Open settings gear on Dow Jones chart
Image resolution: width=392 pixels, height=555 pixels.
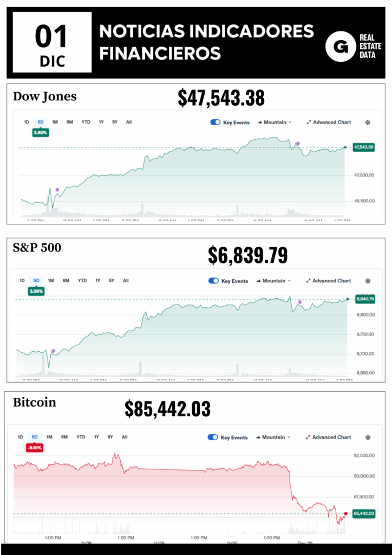[x=368, y=122]
